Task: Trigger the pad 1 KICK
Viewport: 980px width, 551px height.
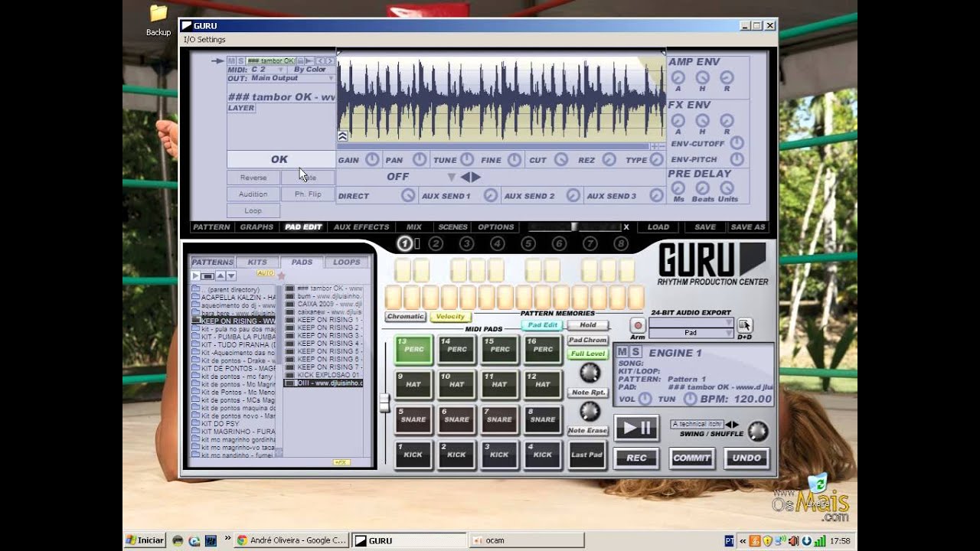Action: (414, 455)
